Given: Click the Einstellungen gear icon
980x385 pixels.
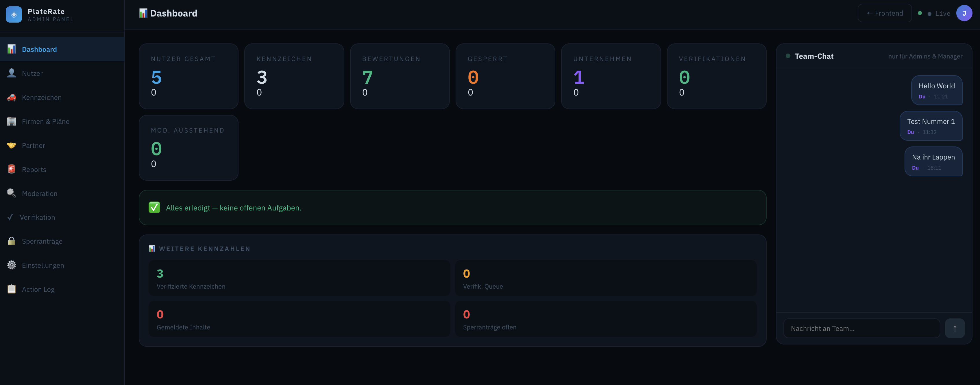Looking at the screenshot, I should click(11, 265).
